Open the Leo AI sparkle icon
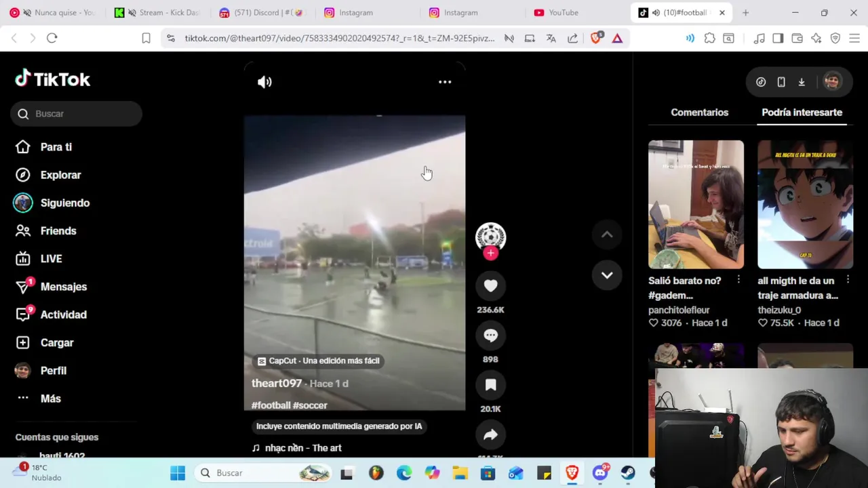The image size is (868, 488). [x=816, y=39]
